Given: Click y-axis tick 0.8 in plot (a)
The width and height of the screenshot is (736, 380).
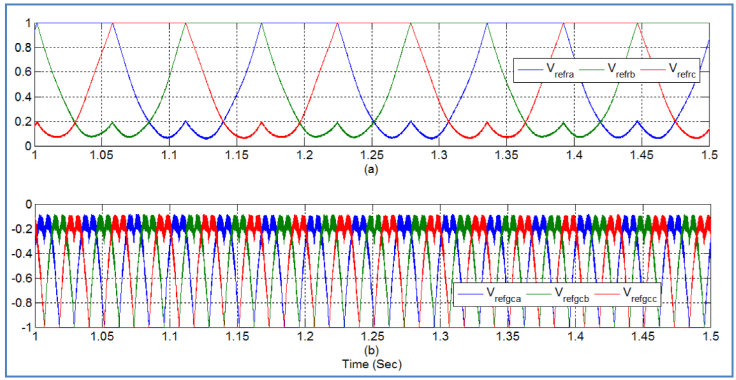Looking at the screenshot, I should point(22,48).
